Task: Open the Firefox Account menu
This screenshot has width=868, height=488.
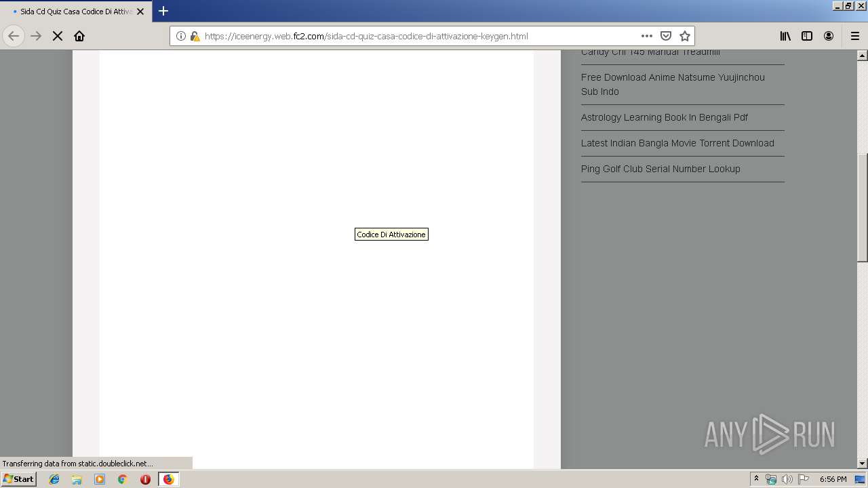Action: (x=829, y=36)
